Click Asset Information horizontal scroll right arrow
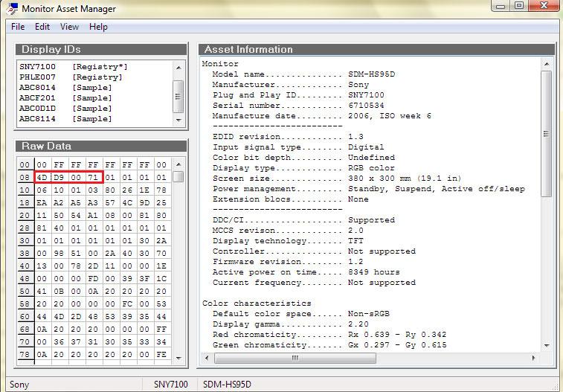This screenshot has width=563, height=392. pyautogui.click(x=533, y=358)
